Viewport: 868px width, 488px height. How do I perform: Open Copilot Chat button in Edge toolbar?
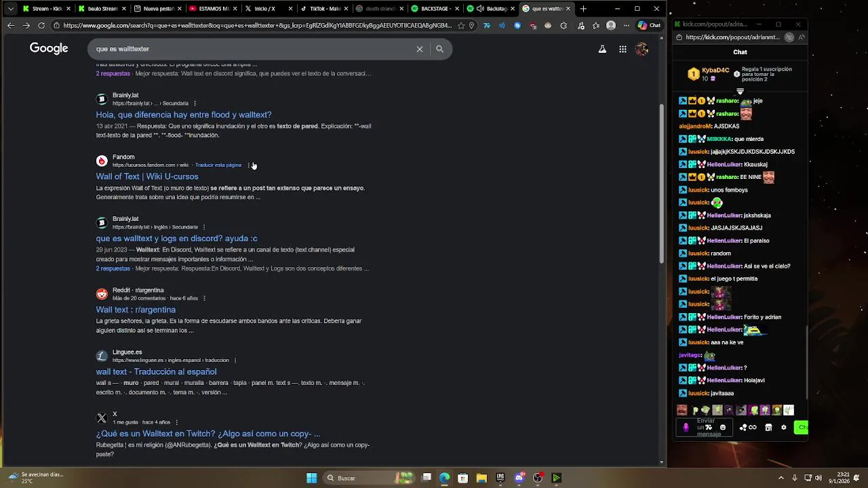(x=649, y=25)
